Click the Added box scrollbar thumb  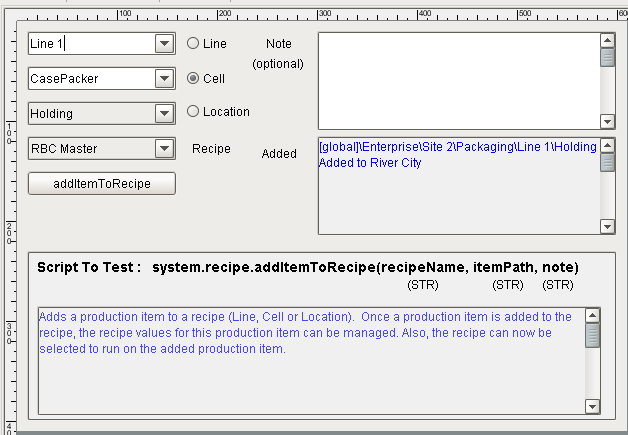[607, 162]
